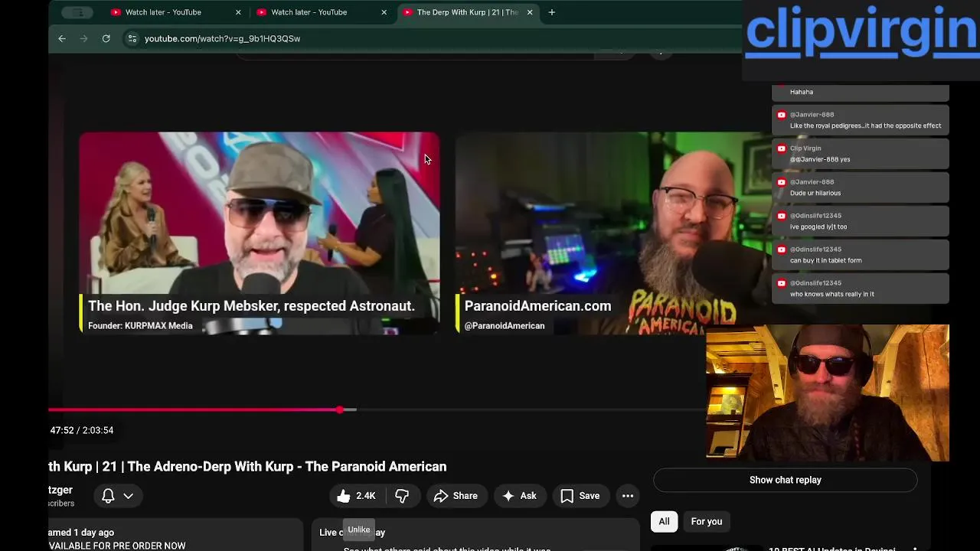This screenshot has height=551, width=980.
Task: Click the browser tab search button
Action: (x=77, y=12)
